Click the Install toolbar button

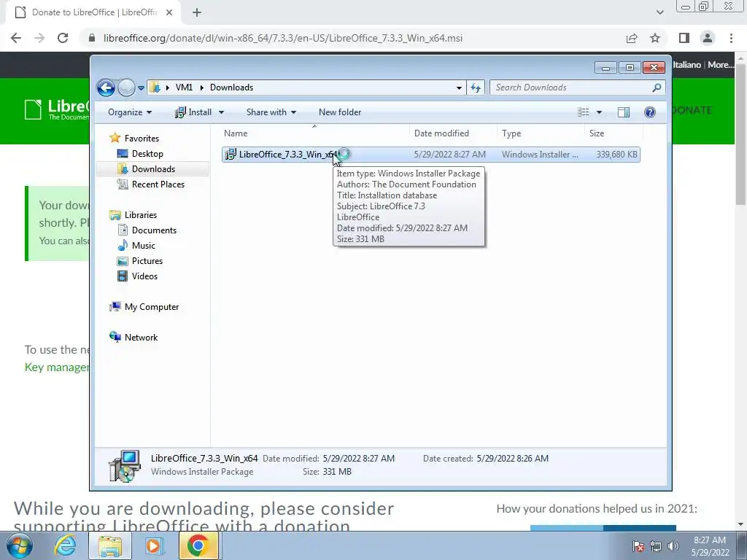pos(193,112)
